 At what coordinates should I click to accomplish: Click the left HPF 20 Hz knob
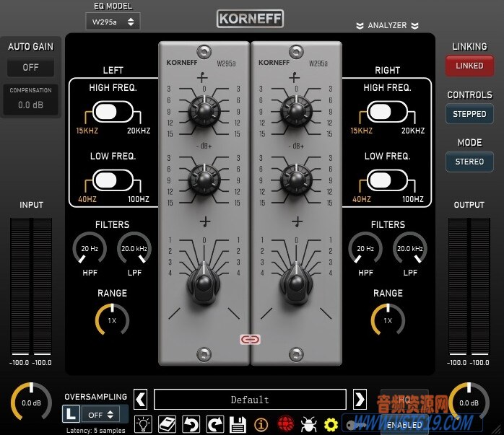(90, 248)
